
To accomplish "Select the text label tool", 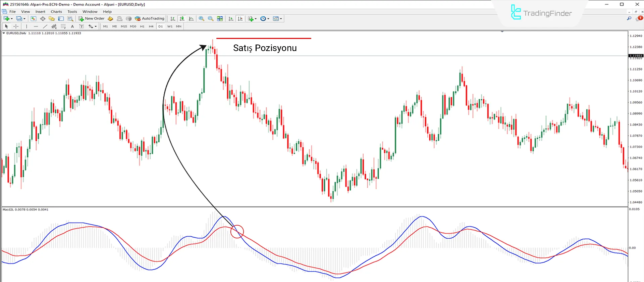I will [72, 26].
